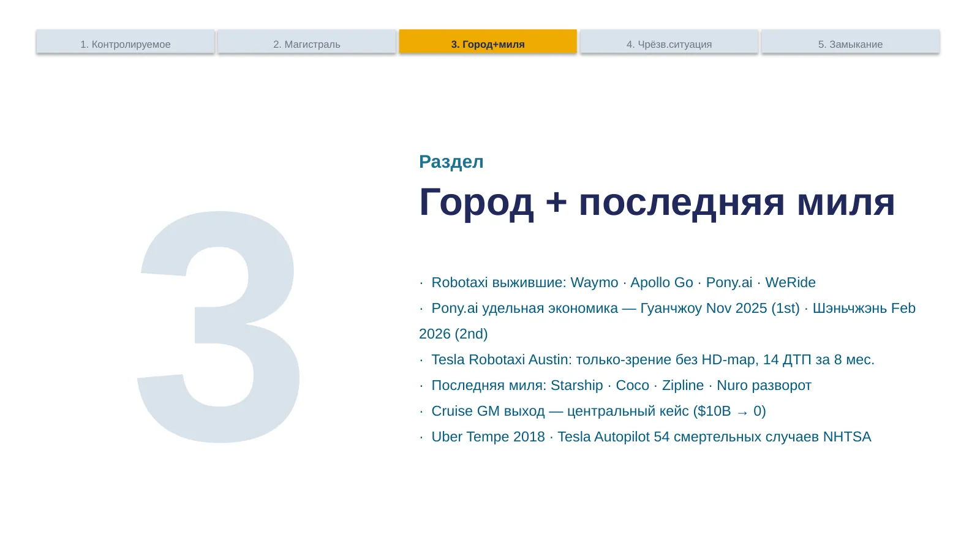Click the large section number 3
Image resolution: width=980 pixels, height=551 pixels.
[219, 326]
